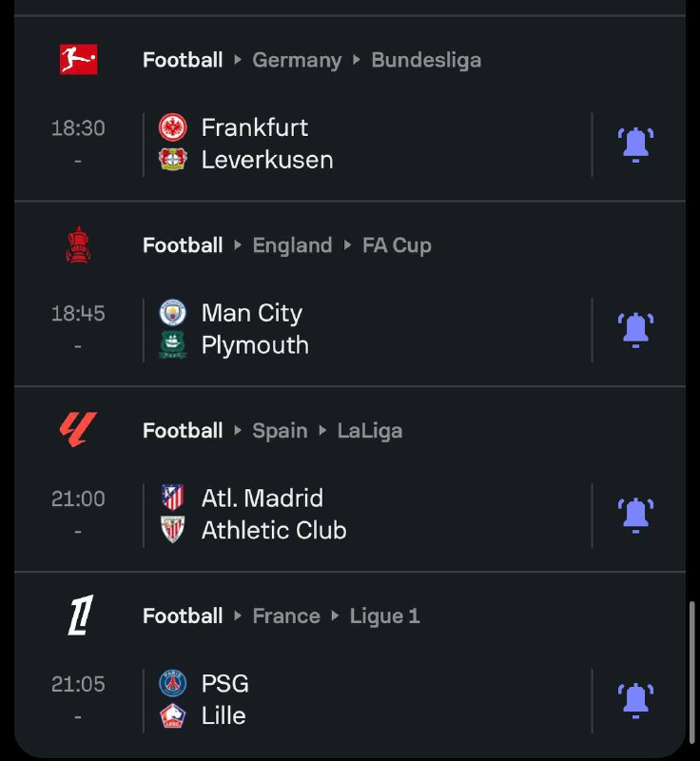Viewport: 700px width, 761px height.
Task: Toggle notification bell for Frankfurt vs Leverkusen
Action: (635, 145)
